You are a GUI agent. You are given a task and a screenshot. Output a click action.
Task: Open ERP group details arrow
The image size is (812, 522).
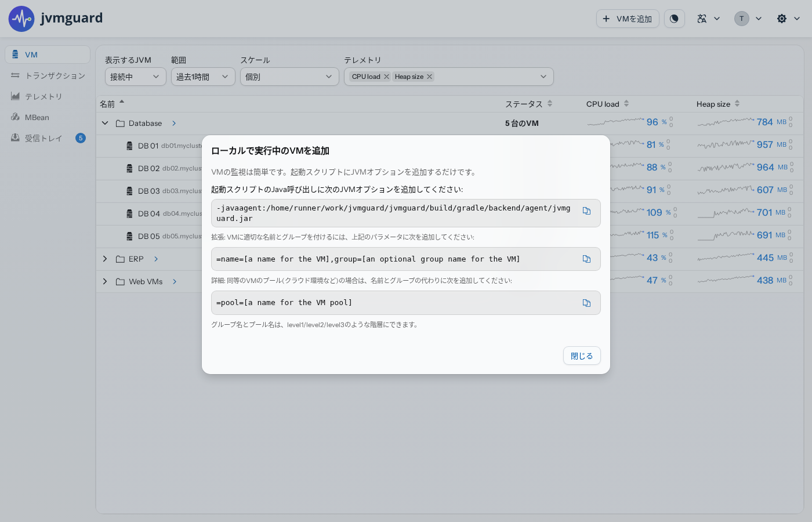(x=156, y=259)
